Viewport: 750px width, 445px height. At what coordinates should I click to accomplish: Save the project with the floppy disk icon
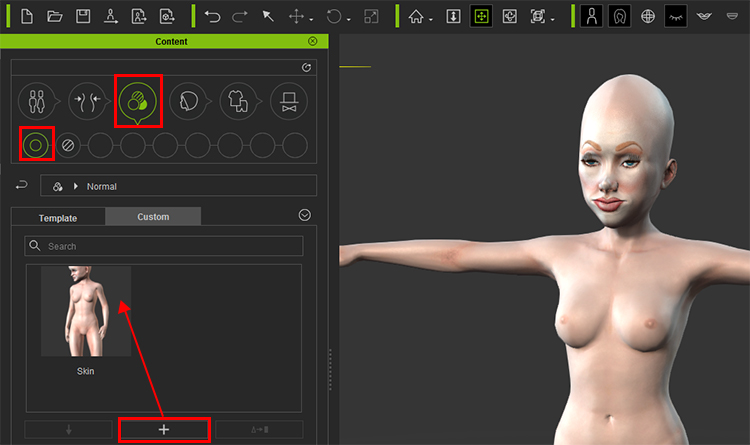(83, 16)
